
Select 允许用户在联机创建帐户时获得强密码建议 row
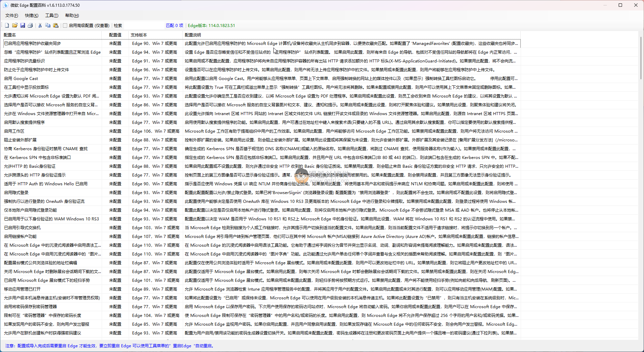click(262, 333)
